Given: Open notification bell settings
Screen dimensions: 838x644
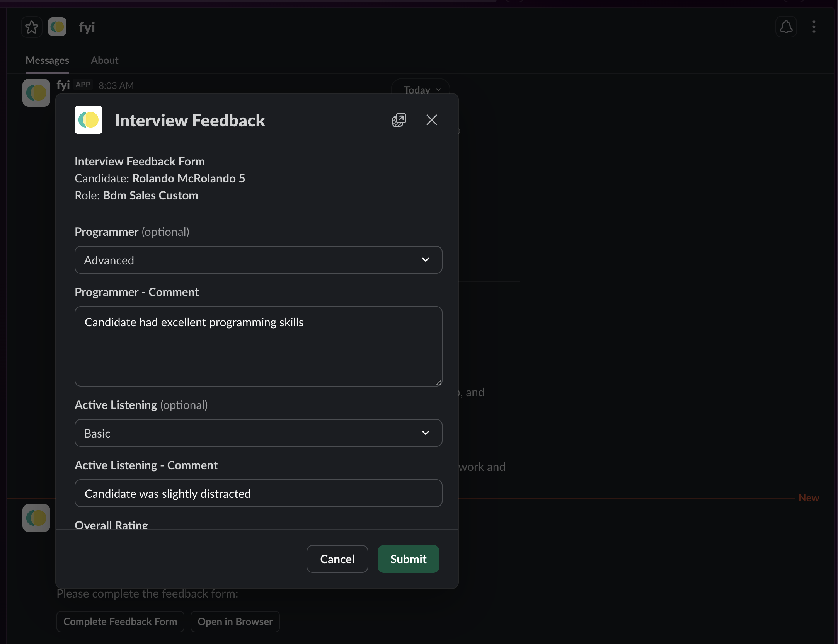Looking at the screenshot, I should click(x=786, y=27).
